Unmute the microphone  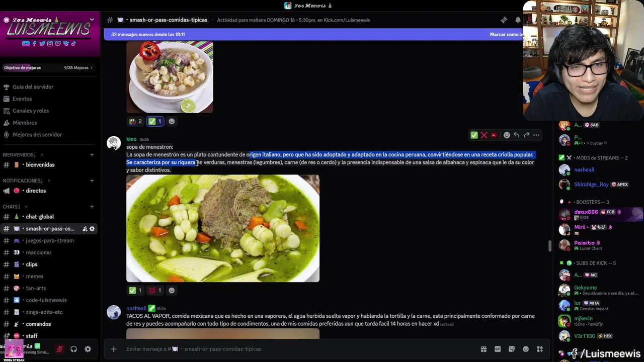[x=59, y=349]
